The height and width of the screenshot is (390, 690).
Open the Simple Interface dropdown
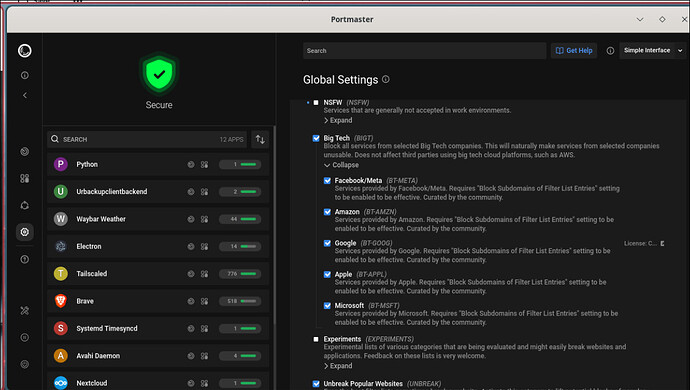tap(653, 51)
